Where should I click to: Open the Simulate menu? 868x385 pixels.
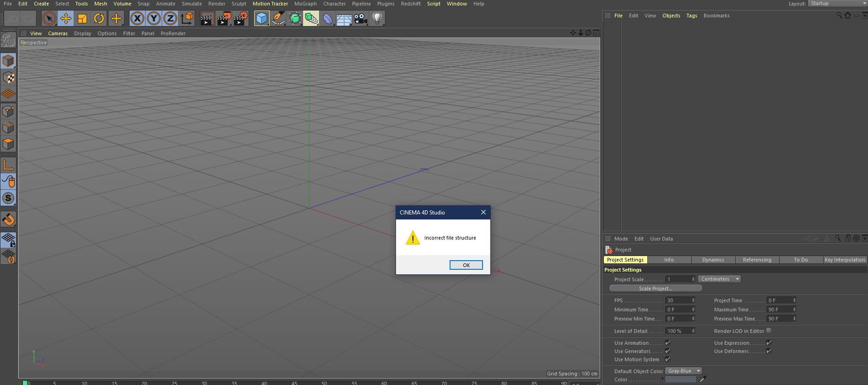click(x=192, y=4)
